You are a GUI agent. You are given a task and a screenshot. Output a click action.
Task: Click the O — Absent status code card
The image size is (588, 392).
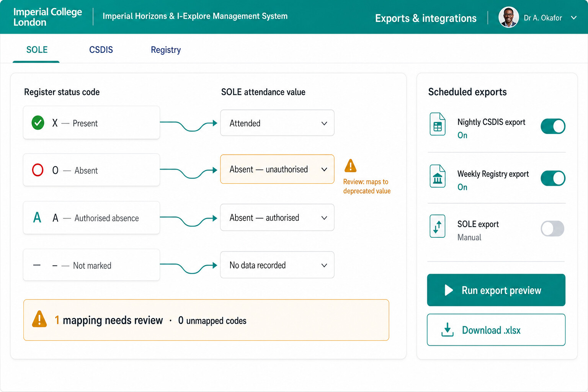coord(91,170)
